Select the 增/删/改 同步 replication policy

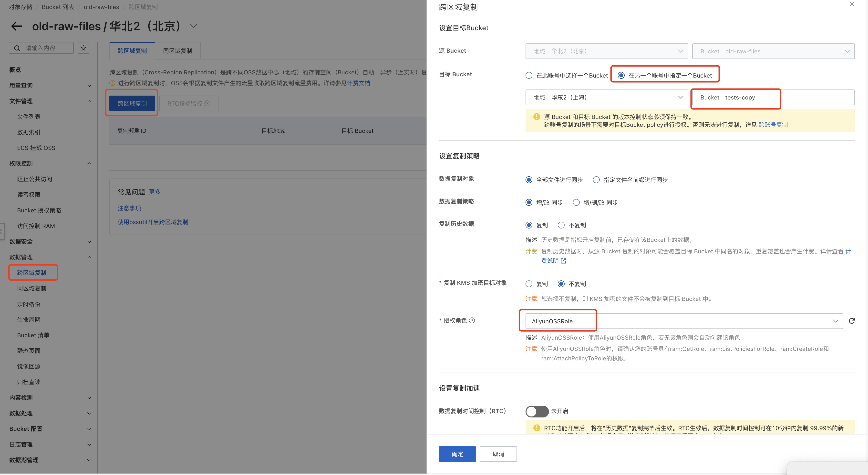(x=576, y=202)
